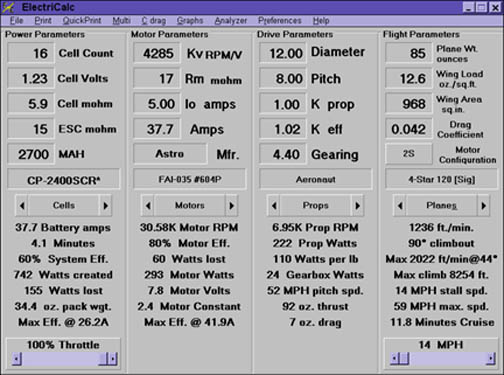Click the Cell Count input field

pyautogui.click(x=31, y=53)
